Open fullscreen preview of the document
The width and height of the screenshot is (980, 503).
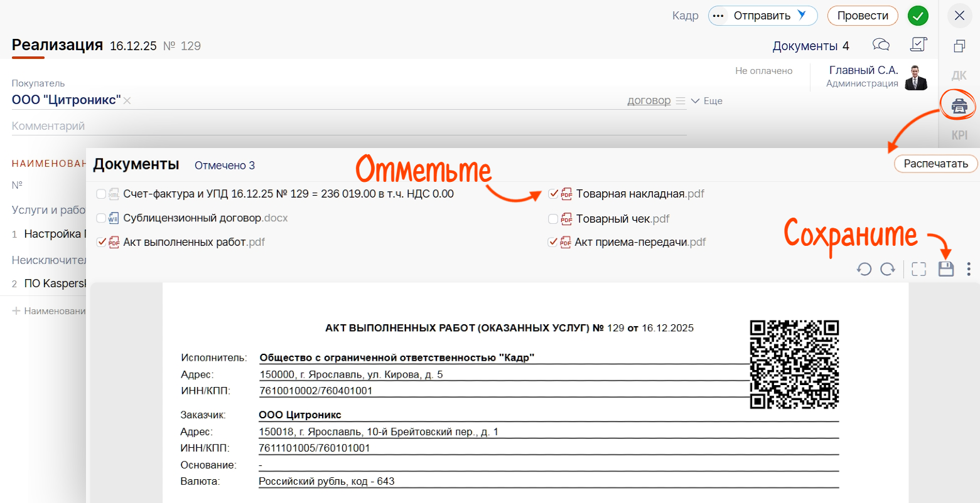point(919,269)
